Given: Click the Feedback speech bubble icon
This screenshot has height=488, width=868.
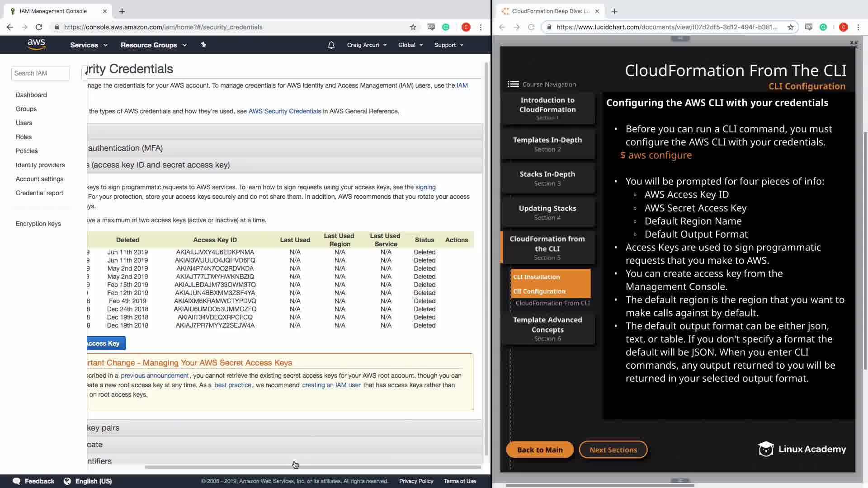Looking at the screenshot, I should pos(17,481).
